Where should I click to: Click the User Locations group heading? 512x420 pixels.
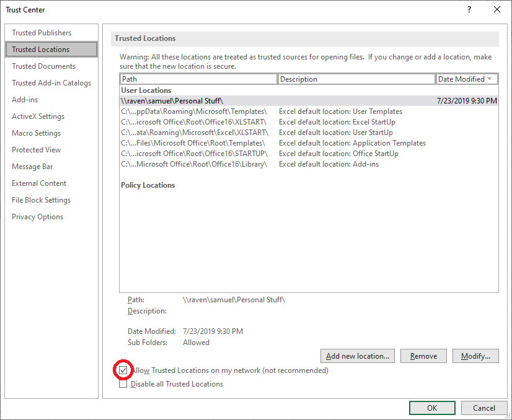point(146,90)
